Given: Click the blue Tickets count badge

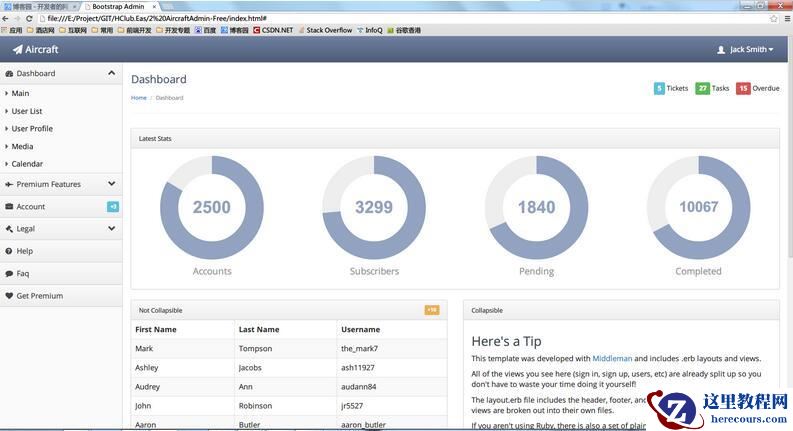Looking at the screenshot, I should 659,89.
